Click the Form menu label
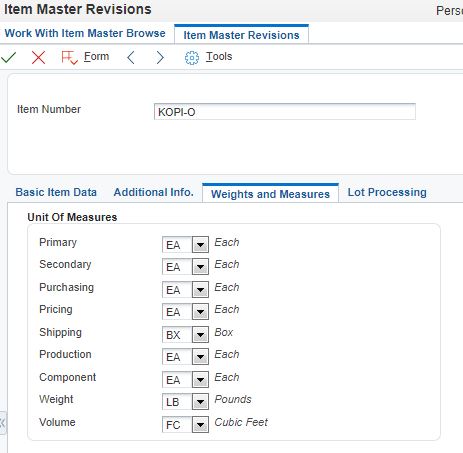 pyautogui.click(x=96, y=56)
